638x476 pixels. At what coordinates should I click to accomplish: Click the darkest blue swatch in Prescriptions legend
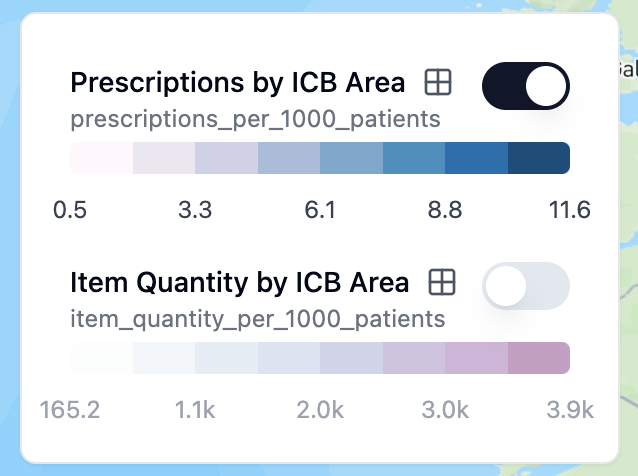pyautogui.click(x=539, y=158)
